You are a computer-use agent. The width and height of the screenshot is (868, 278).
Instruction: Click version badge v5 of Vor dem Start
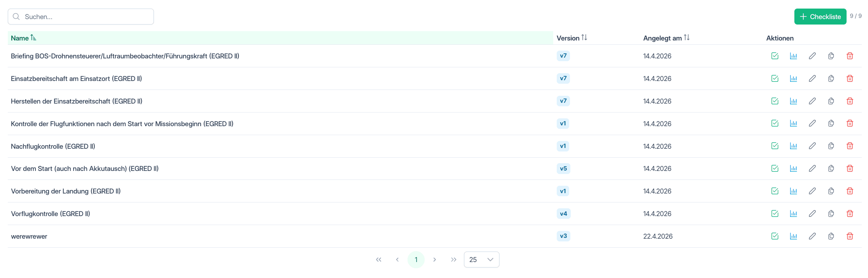[x=563, y=168]
